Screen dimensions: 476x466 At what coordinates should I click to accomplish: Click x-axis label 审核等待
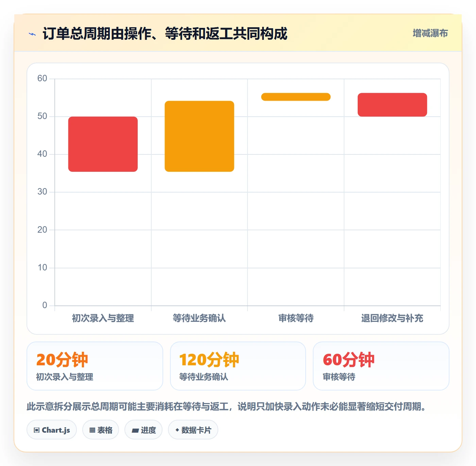[296, 318]
